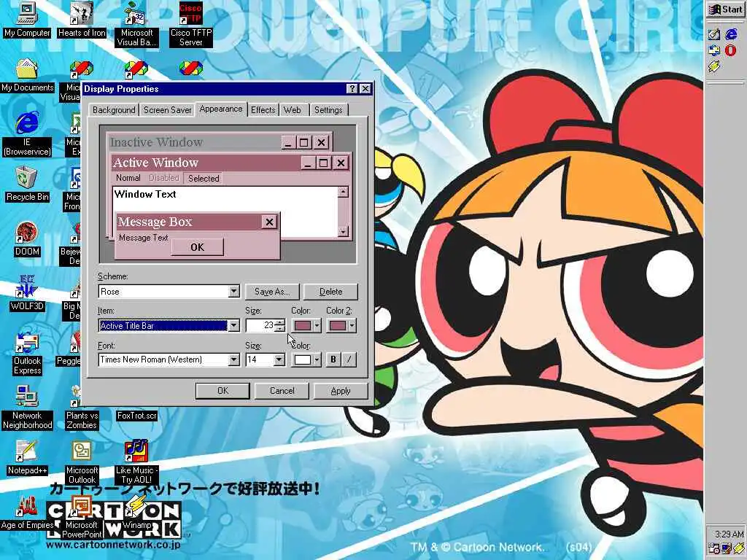Click the Save As... button

(272, 292)
